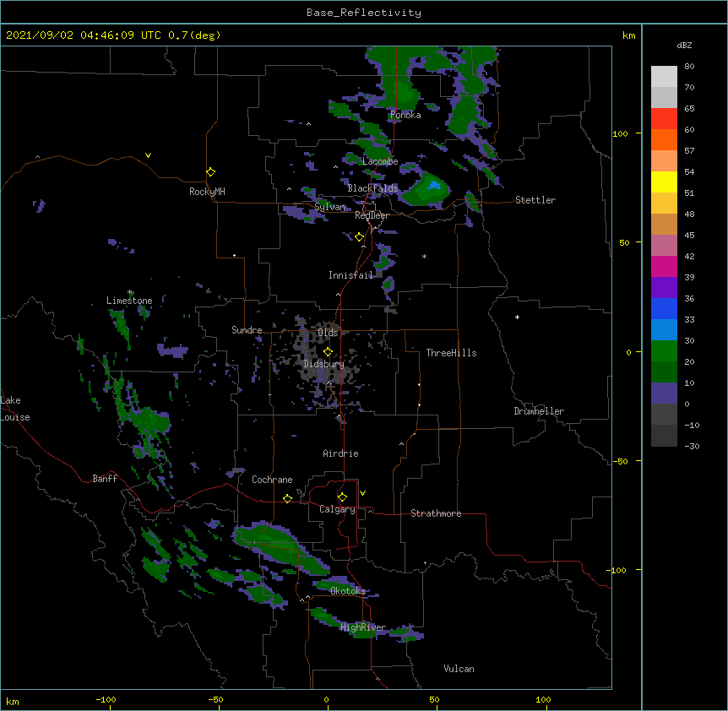Image resolution: width=728 pixels, height=711 pixels.
Task: Click the yellow diamond marker below Olds
Action: [328, 352]
